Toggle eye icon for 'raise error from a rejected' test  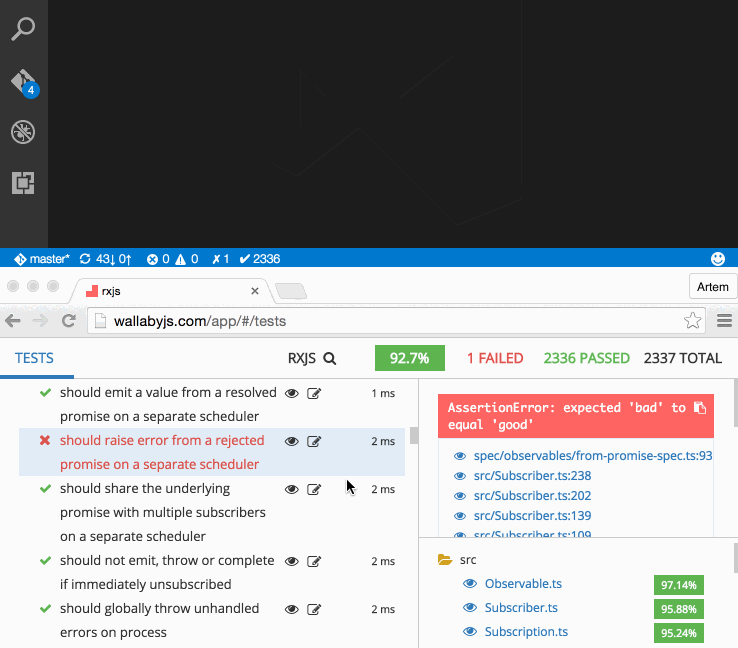tap(292, 441)
